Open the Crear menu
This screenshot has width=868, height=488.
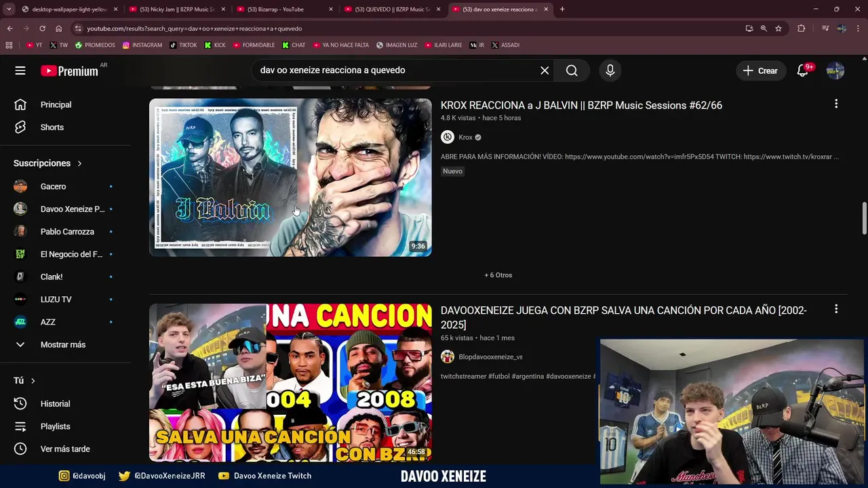(760, 70)
